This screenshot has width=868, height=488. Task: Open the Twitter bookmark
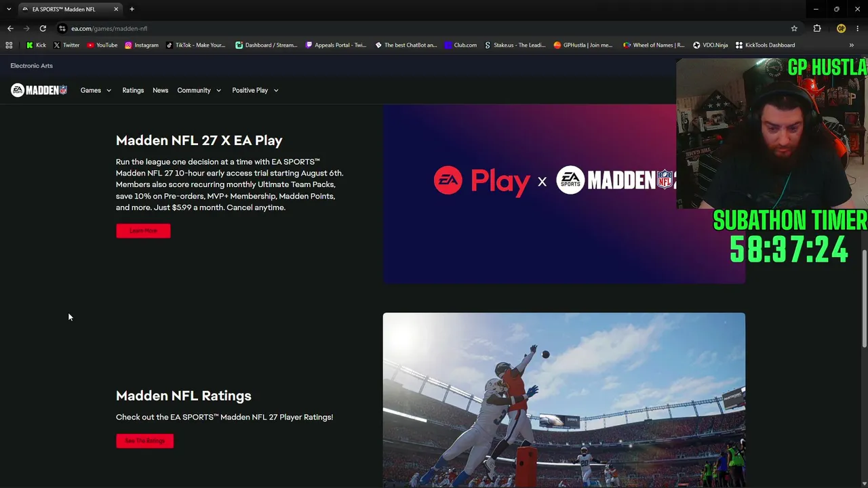(66, 45)
